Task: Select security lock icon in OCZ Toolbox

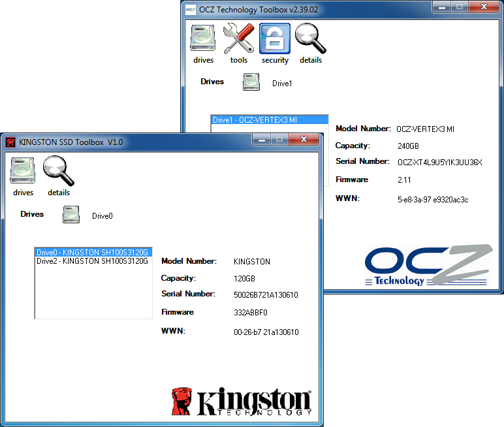Action: tap(275, 39)
